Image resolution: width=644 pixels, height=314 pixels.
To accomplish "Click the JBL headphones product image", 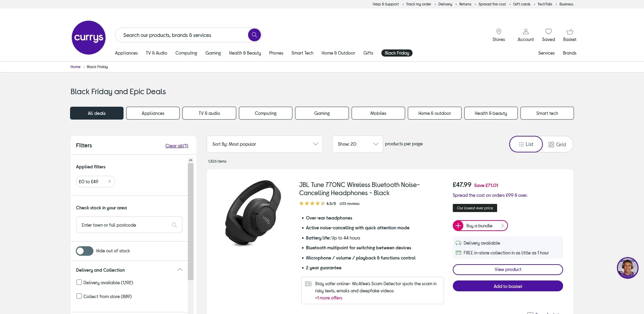I will coord(253,213).
